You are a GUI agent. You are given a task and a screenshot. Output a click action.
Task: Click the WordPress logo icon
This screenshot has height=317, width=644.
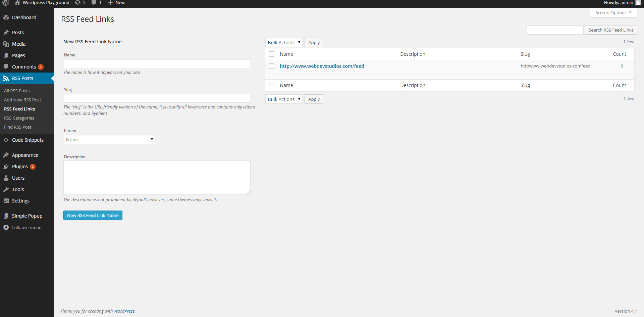[x=6, y=3]
